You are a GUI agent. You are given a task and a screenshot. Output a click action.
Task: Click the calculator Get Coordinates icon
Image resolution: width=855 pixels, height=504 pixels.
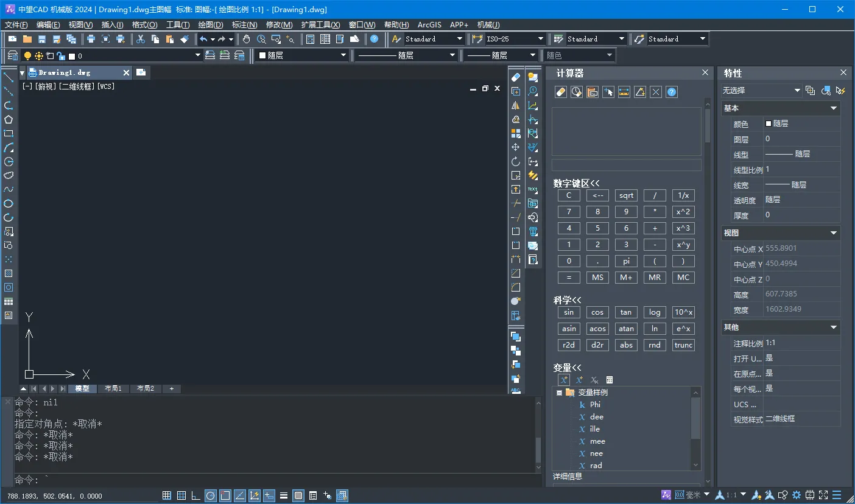[x=608, y=92]
